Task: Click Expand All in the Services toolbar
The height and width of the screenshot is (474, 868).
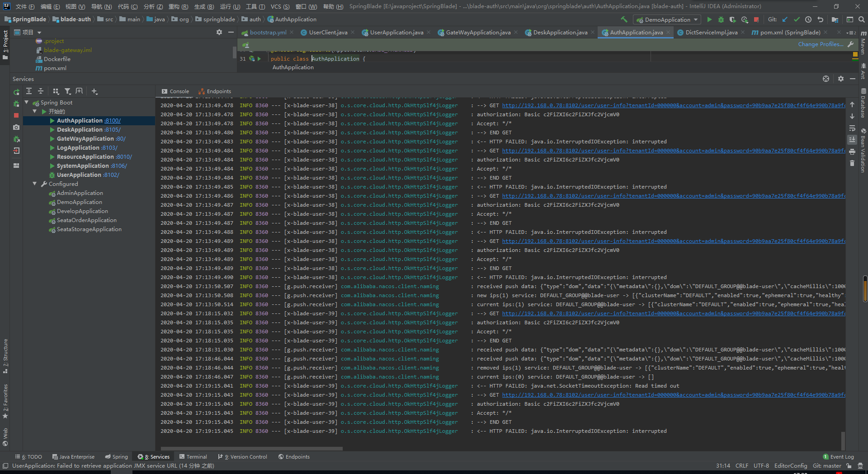Action: pyautogui.click(x=29, y=91)
